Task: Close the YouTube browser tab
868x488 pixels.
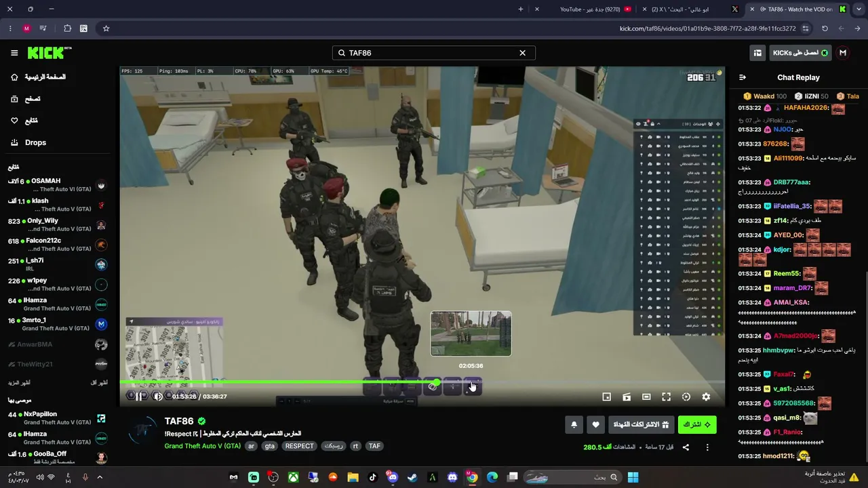Action: point(537,9)
